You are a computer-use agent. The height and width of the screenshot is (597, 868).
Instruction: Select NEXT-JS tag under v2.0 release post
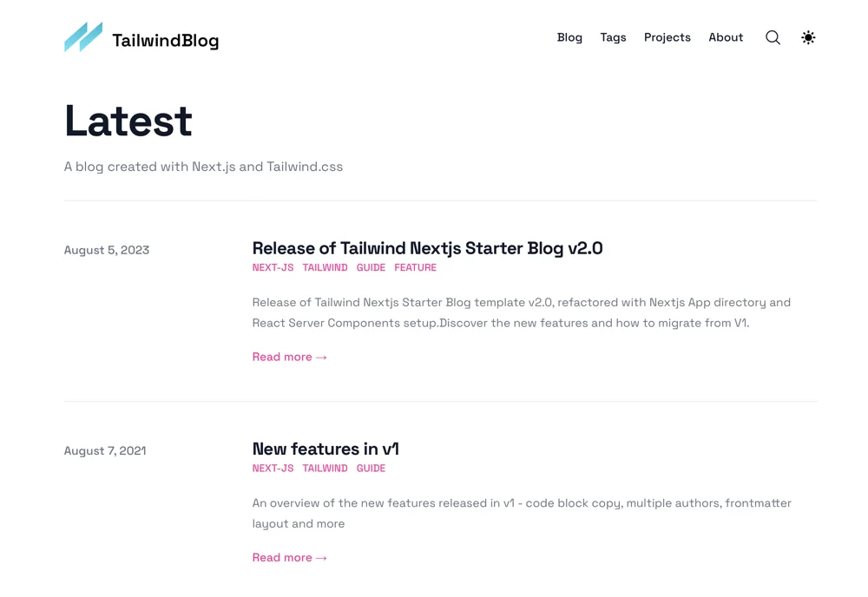tap(273, 267)
